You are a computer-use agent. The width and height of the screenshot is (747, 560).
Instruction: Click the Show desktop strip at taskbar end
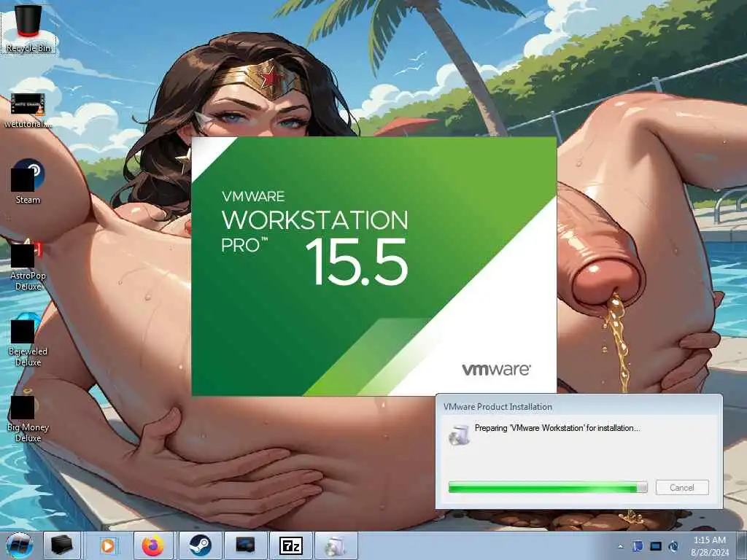click(742, 545)
